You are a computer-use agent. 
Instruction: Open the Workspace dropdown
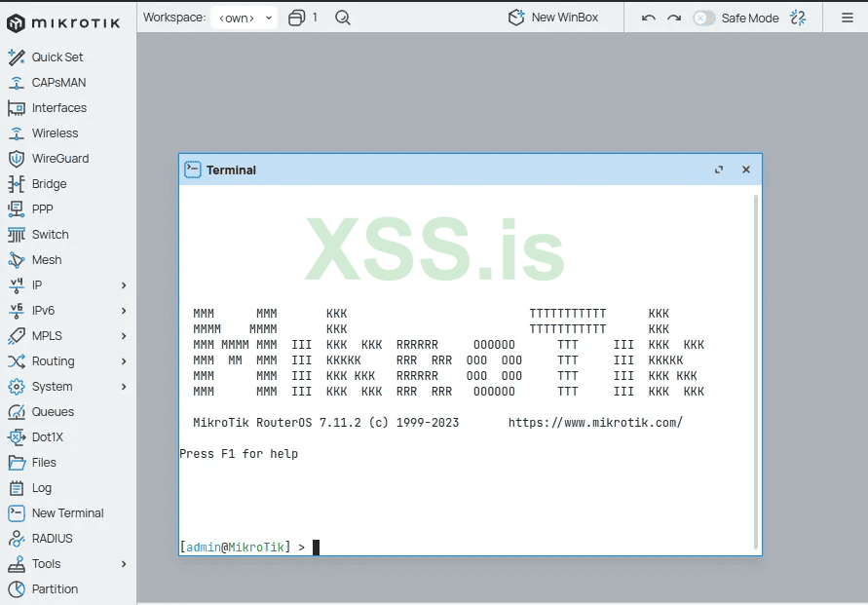tap(245, 18)
